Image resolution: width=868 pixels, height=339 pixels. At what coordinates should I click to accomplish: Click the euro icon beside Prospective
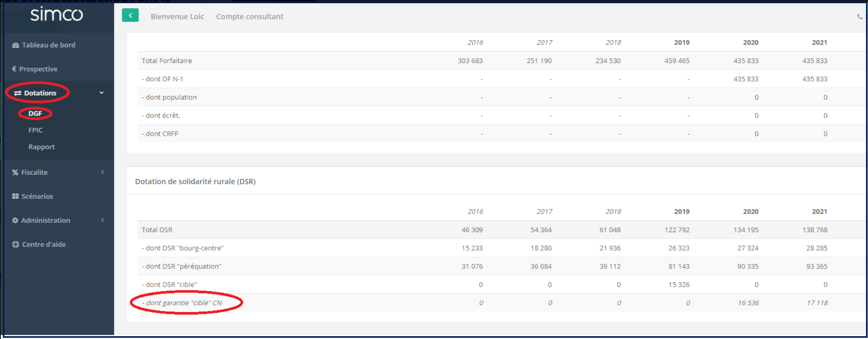(14, 69)
